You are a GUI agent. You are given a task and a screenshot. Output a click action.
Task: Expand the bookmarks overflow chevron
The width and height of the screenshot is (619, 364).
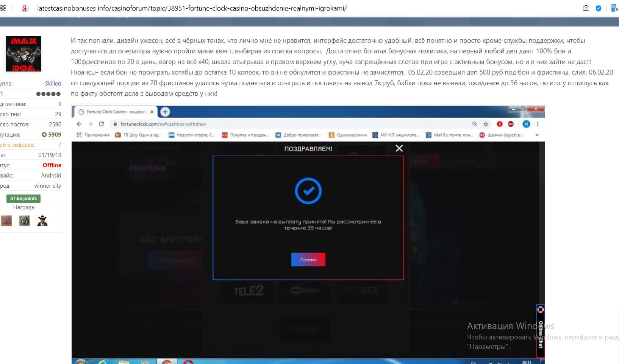point(537,135)
